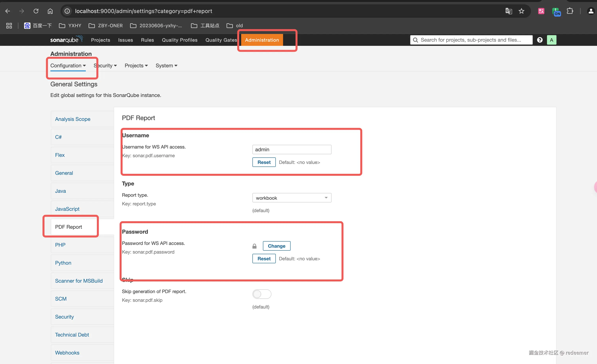Reload the page with the refresh icon
Screen dimensions: 597x364
[36, 11]
